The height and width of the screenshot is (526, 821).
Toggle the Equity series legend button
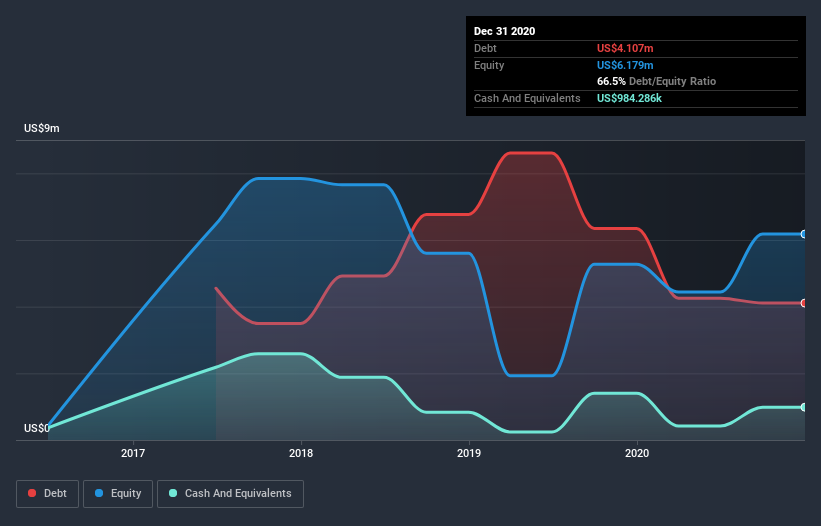click(x=118, y=494)
